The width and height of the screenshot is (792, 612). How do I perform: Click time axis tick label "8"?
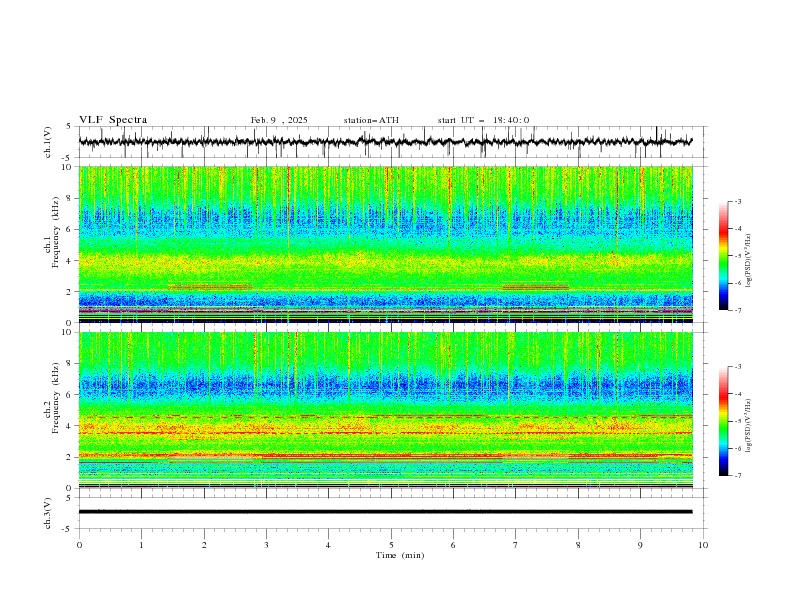click(578, 545)
